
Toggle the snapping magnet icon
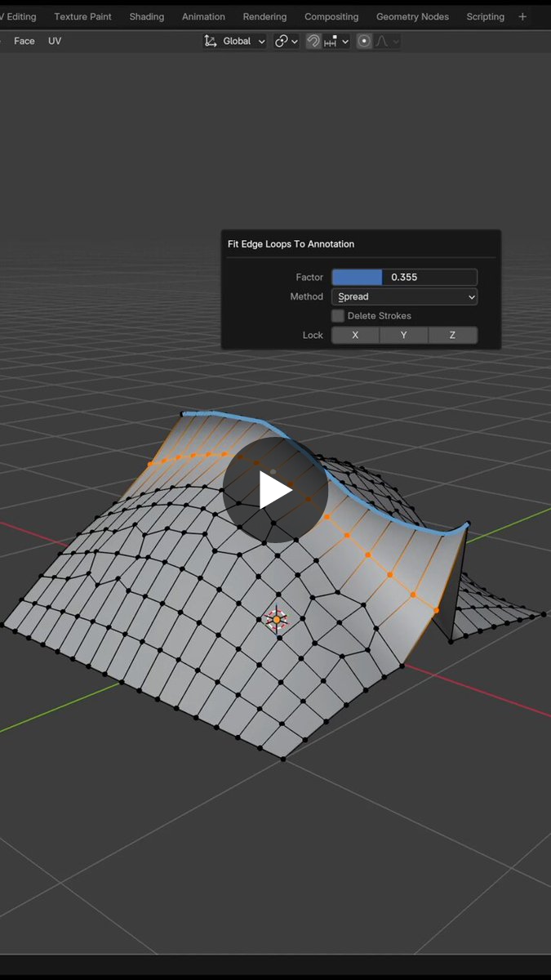[x=313, y=41]
